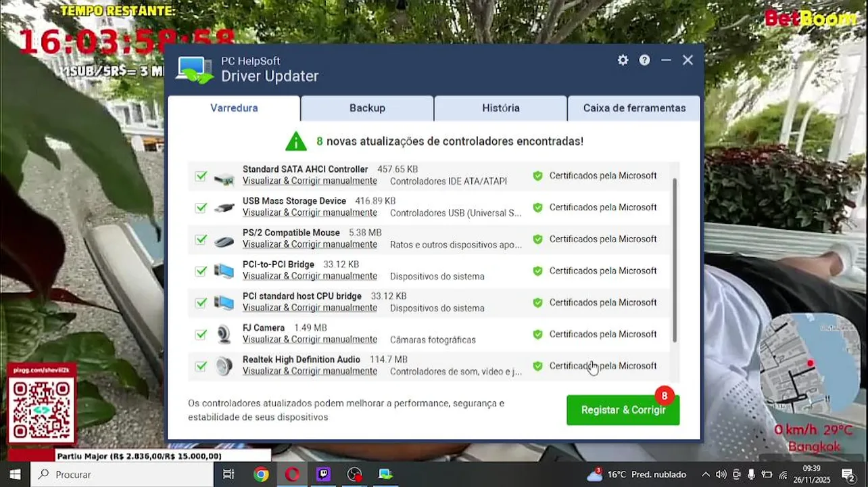
Task: Click the FJ Camera webcam icon
Action: (224, 335)
